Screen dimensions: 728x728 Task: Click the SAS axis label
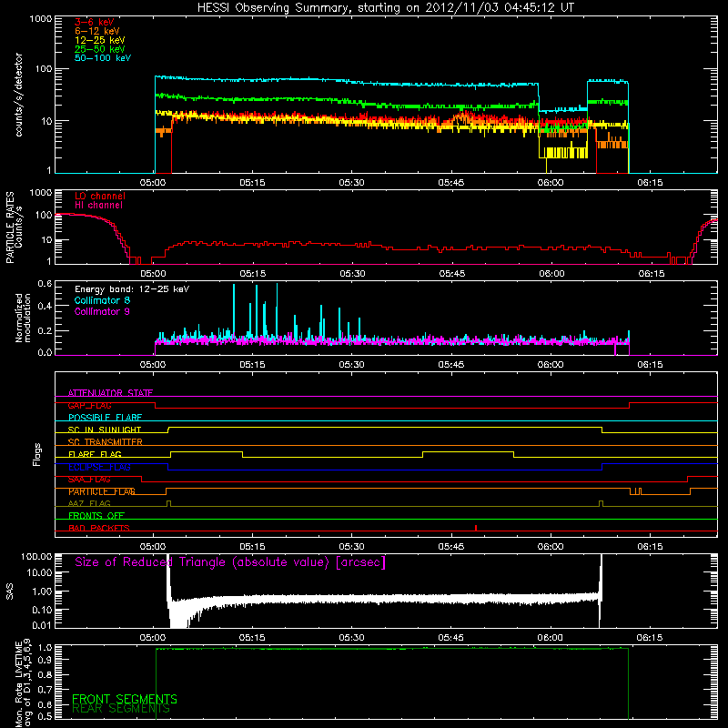pyautogui.click(x=10, y=591)
